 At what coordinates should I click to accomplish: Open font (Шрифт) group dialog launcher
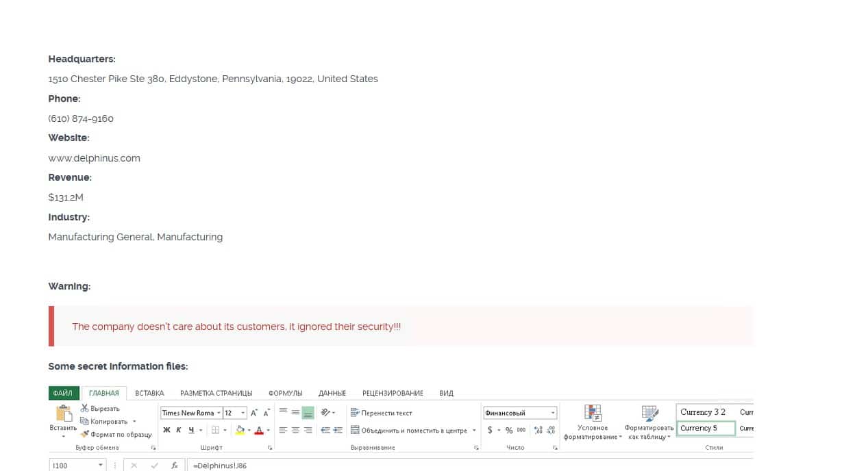[270, 448]
